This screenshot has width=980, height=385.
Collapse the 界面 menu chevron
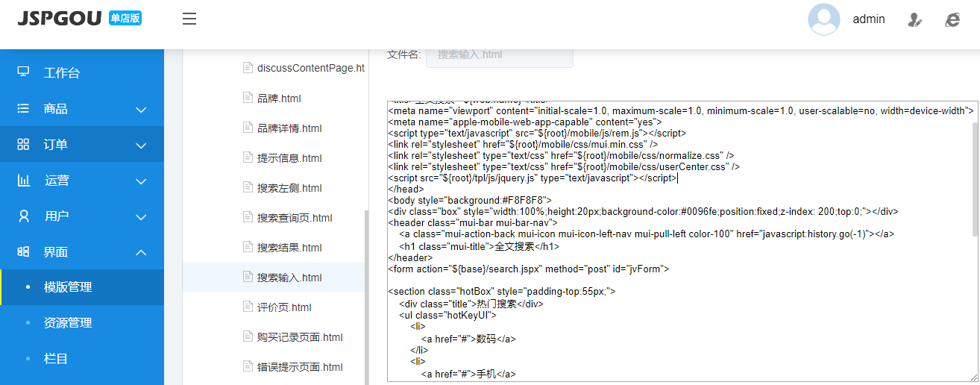click(x=141, y=252)
